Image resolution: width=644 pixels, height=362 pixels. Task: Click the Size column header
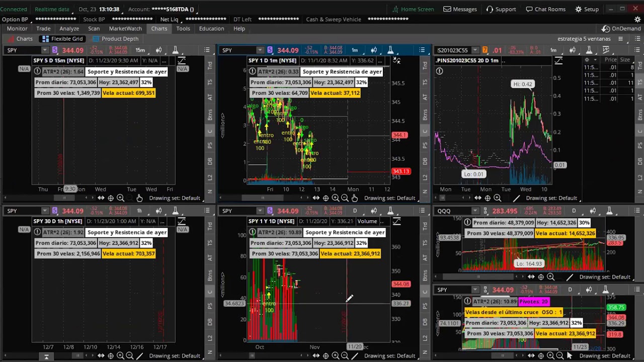click(625, 59)
